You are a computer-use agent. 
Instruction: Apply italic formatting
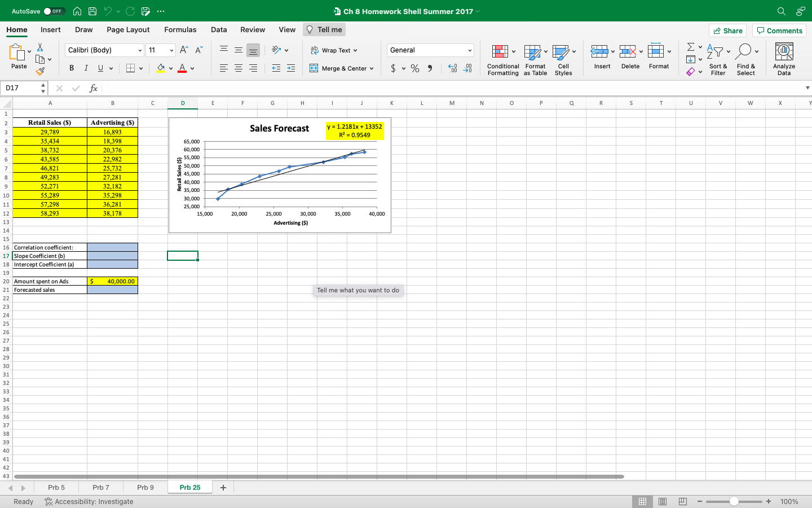(x=85, y=68)
